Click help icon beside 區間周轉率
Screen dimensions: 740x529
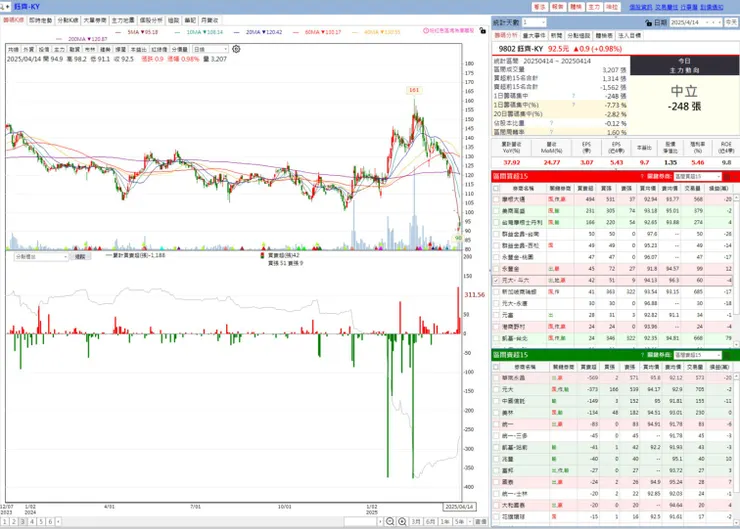(551, 132)
